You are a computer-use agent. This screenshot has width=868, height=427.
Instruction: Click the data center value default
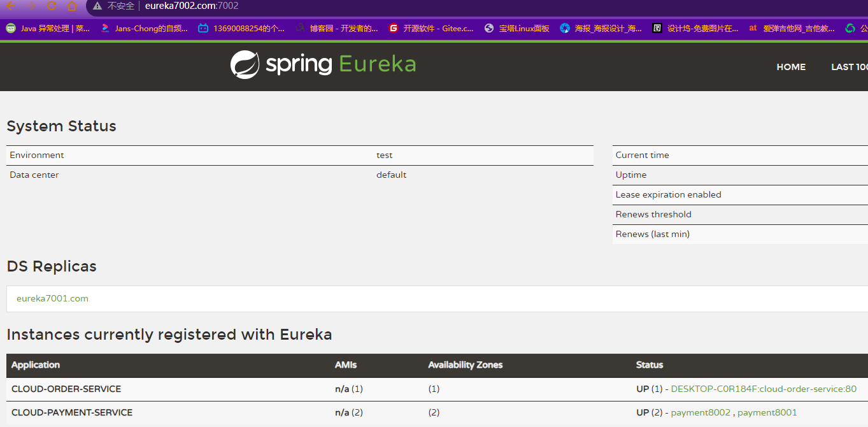pyautogui.click(x=391, y=175)
